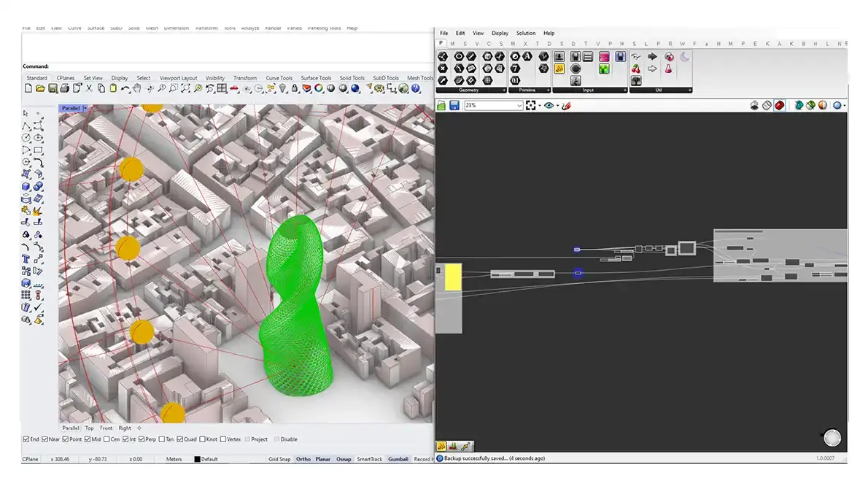Click the Rhino Help question mark icon
This screenshot has width=868, height=486.
416,88
